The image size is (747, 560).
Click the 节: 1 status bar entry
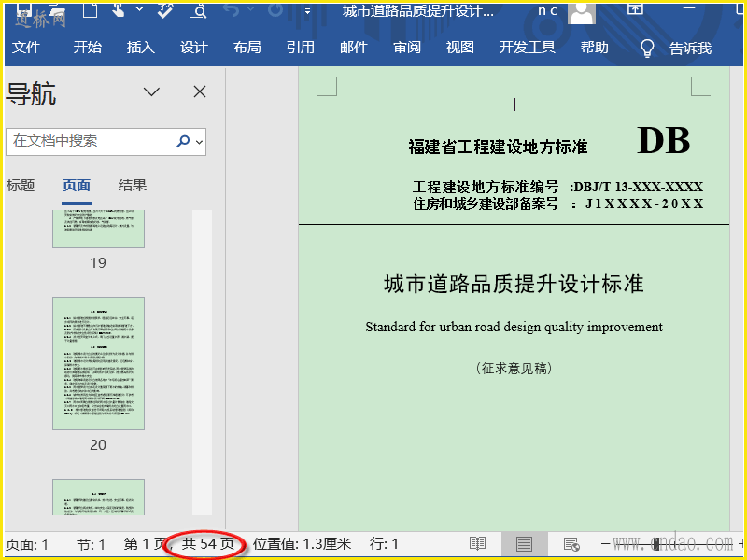click(91, 544)
